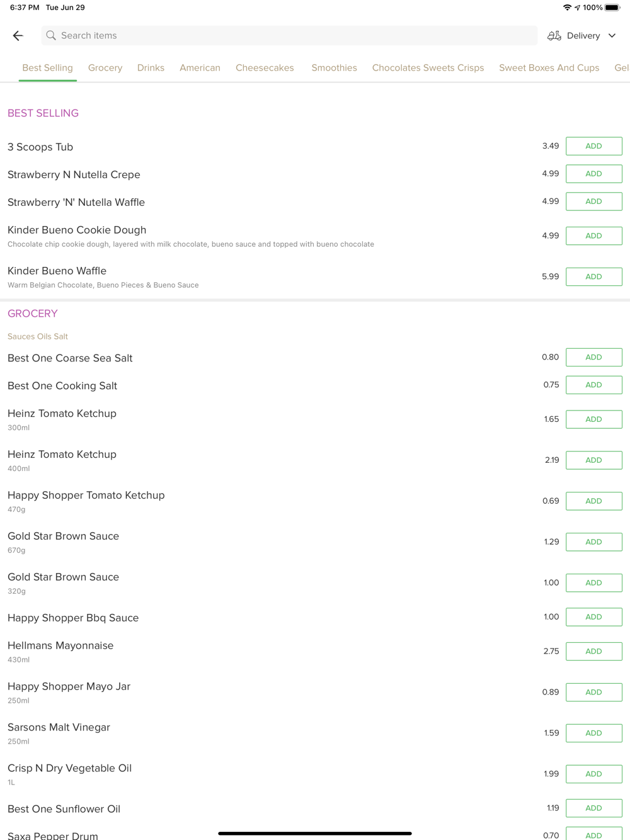Tap the home indicator bar
630x840 pixels.
315,833
